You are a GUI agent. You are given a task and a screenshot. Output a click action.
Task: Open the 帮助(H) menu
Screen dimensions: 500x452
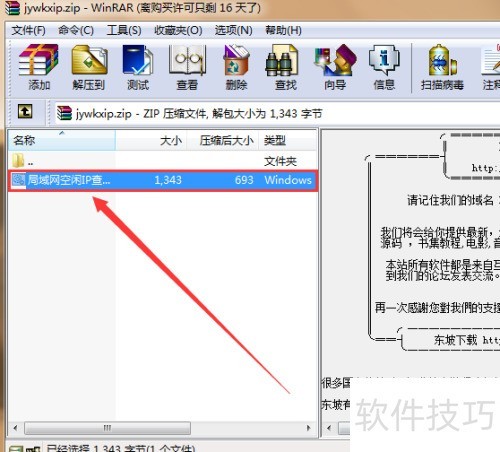283,30
